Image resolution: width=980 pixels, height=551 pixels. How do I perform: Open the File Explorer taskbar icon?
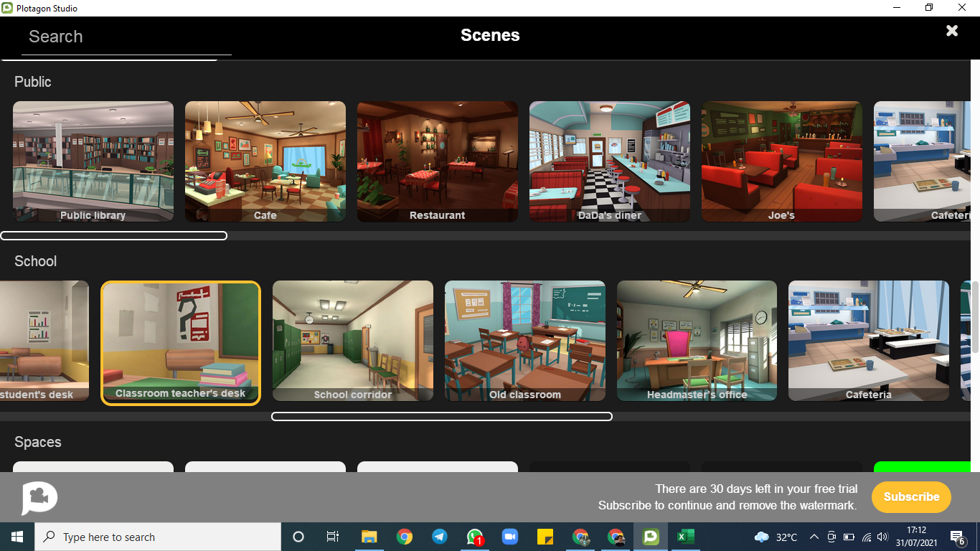(369, 537)
